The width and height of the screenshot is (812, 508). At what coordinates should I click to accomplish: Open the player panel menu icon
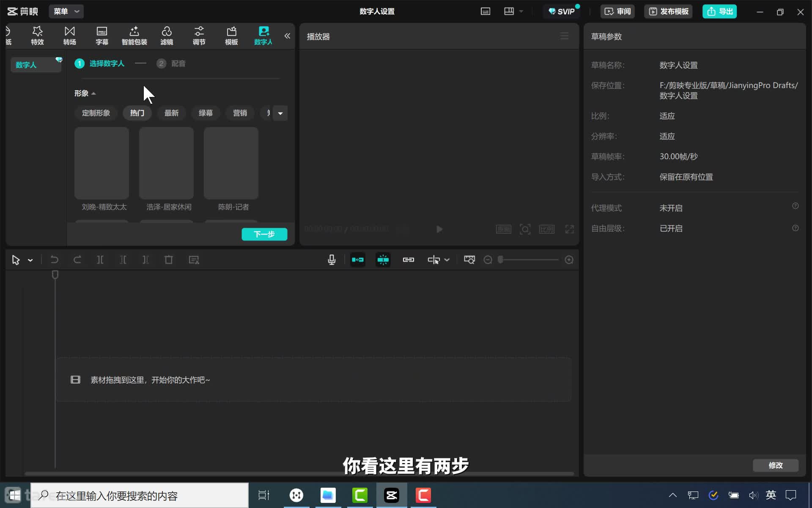[564, 36]
